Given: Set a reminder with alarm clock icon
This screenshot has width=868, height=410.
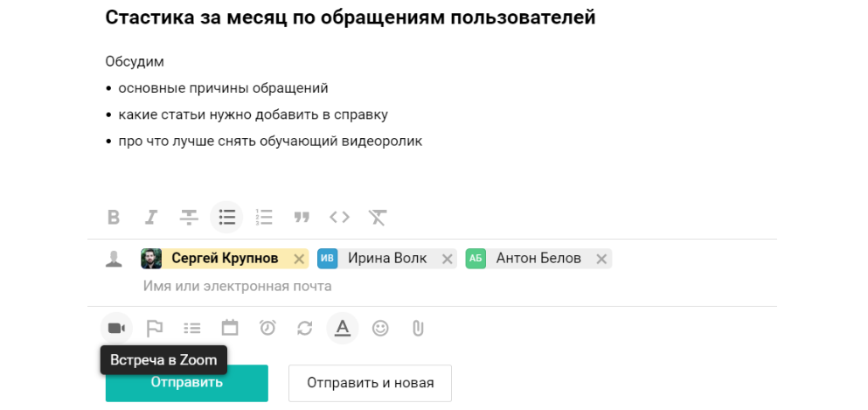Looking at the screenshot, I should [267, 328].
